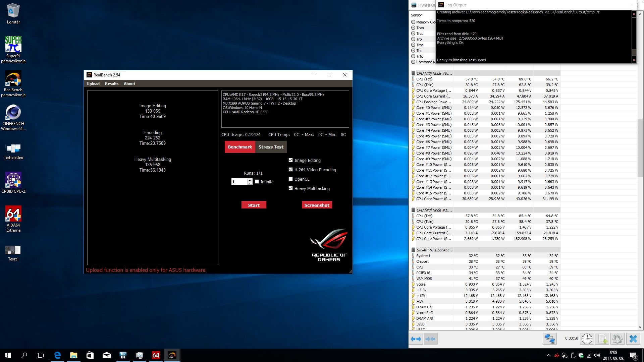Click the red Start button
644x362 pixels.
tap(254, 205)
